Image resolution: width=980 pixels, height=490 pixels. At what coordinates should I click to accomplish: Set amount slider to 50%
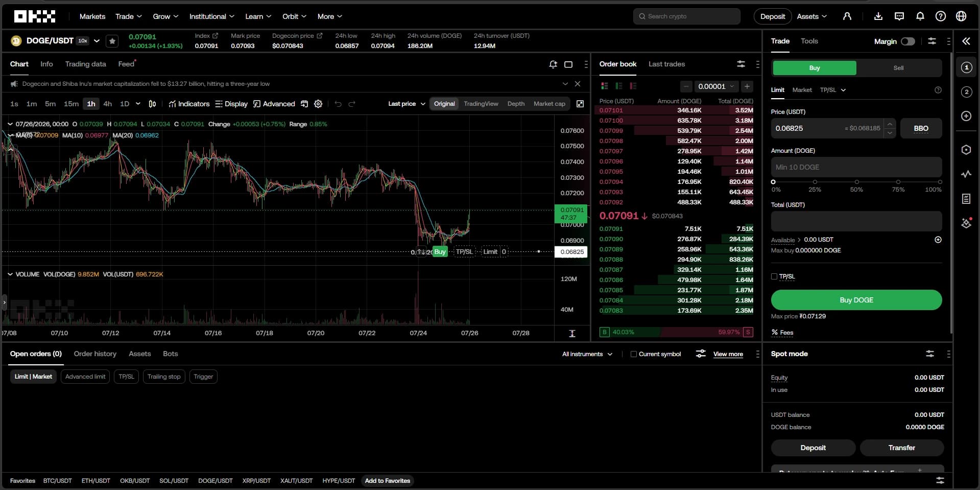click(x=857, y=182)
